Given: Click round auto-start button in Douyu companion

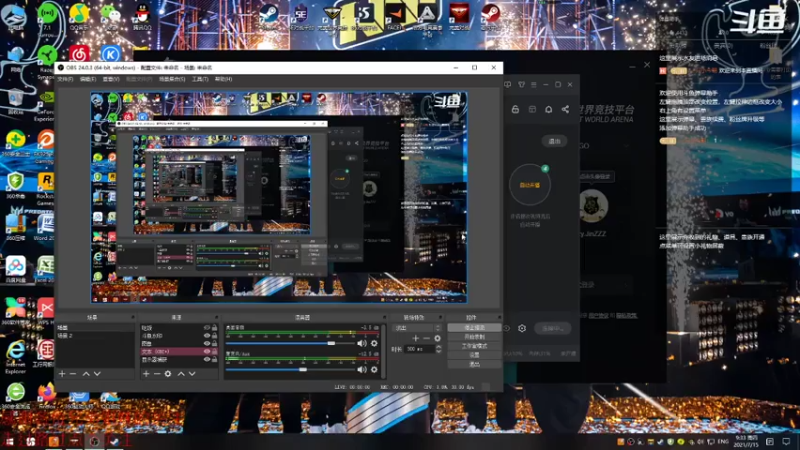Looking at the screenshot, I should (530, 185).
